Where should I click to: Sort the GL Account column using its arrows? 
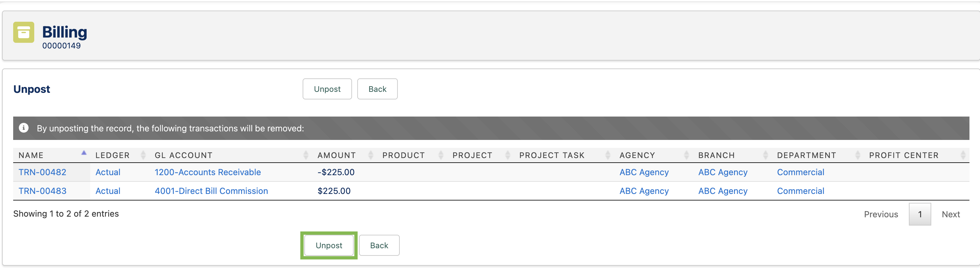coord(306,155)
